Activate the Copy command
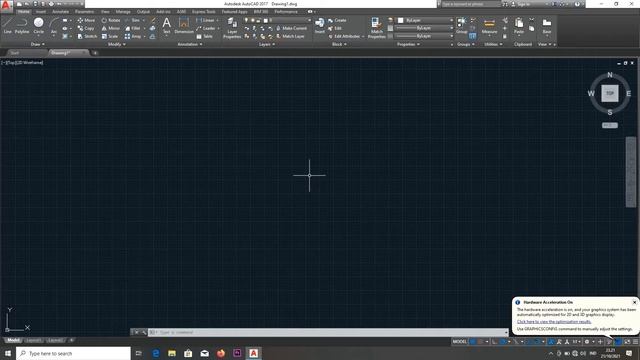Viewport: 640px width, 360px height. tap(86, 28)
